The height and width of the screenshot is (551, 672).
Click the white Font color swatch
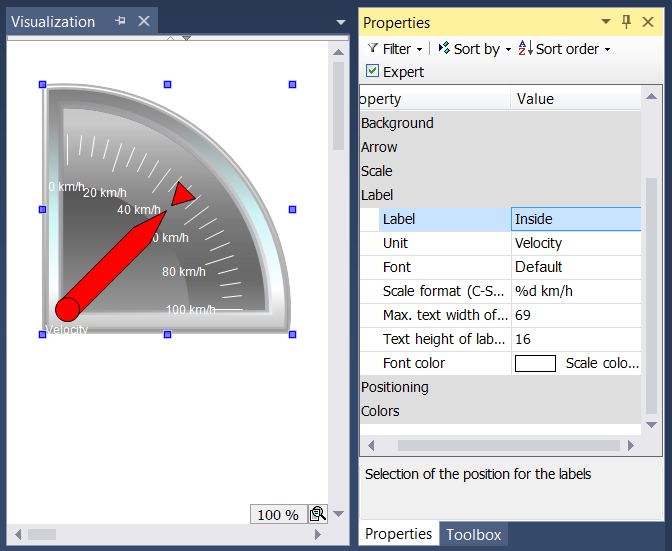(535, 363)
